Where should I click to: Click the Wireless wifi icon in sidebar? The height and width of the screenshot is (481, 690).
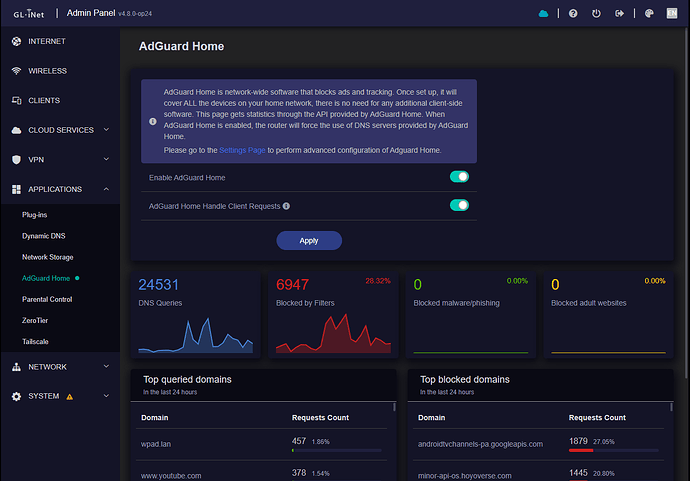click(16, 71)
